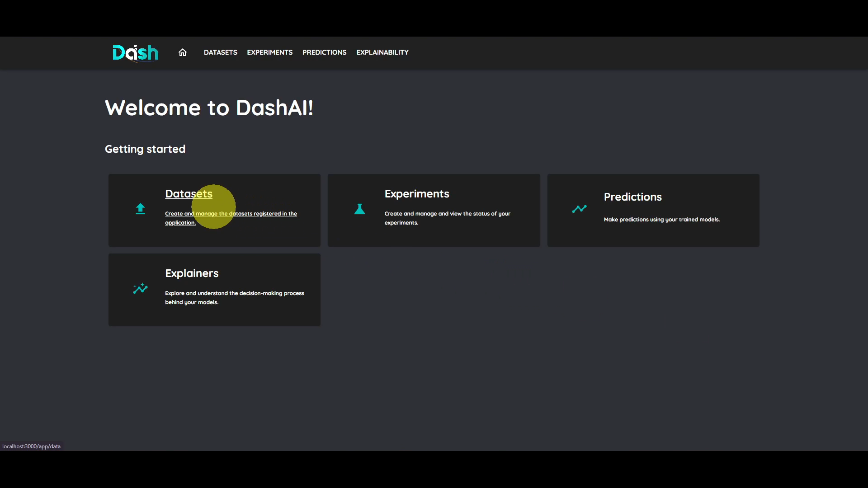This screenshot has height=488, width=868.
Task: Open the EXPERIMENTS navbar menu item
Action: pos(270,52)
